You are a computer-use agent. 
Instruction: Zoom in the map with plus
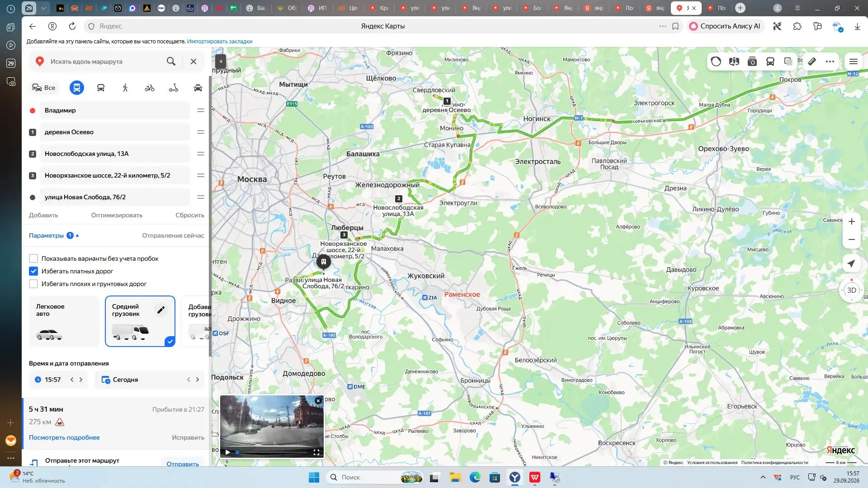[852, 221]
